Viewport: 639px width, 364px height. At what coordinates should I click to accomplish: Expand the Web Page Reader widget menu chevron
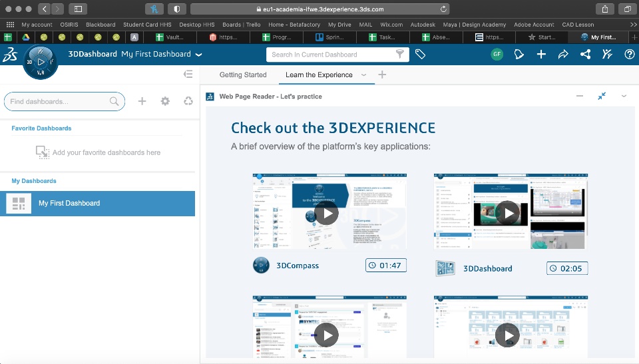pos(624,96)
